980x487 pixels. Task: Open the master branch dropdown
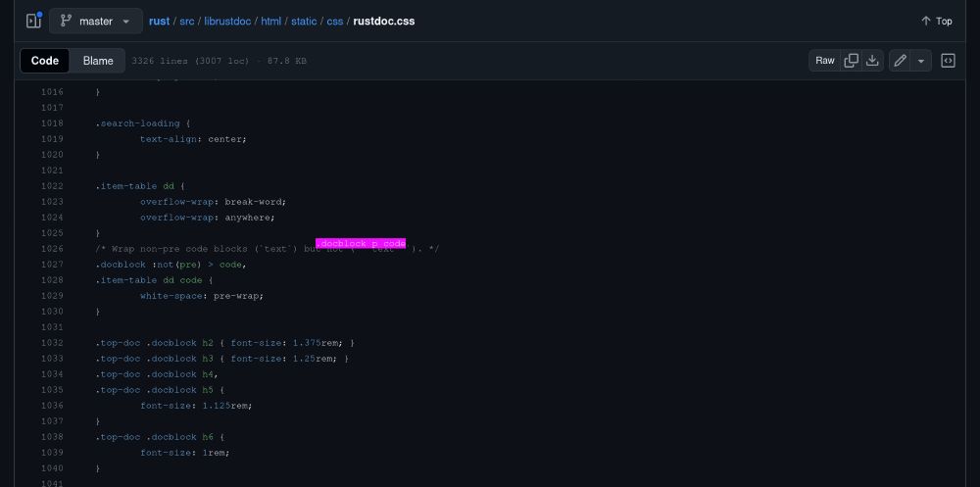[96, 21]
